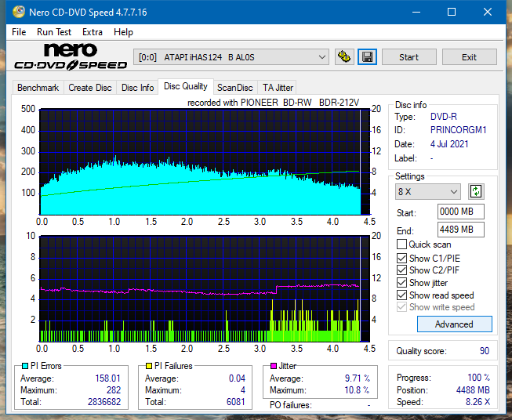
Task: Enable the Quick scan checkbox
Action: pos(401,244)
